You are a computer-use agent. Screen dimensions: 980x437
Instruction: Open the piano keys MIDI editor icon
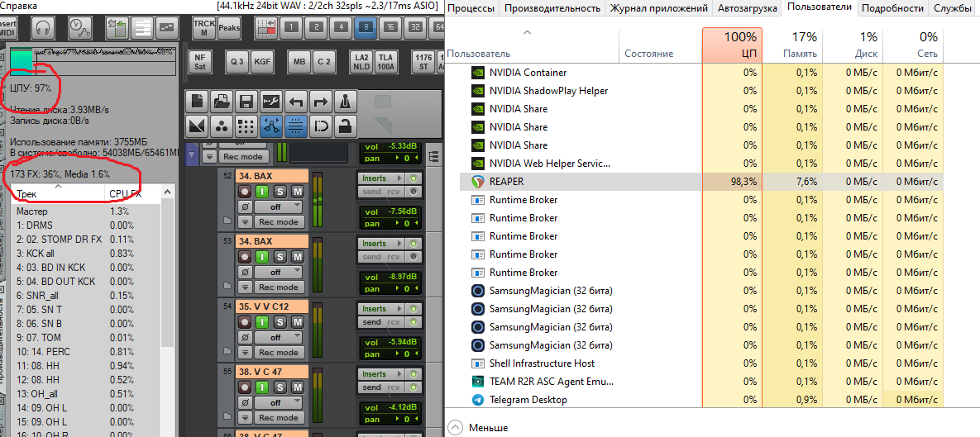142,27
